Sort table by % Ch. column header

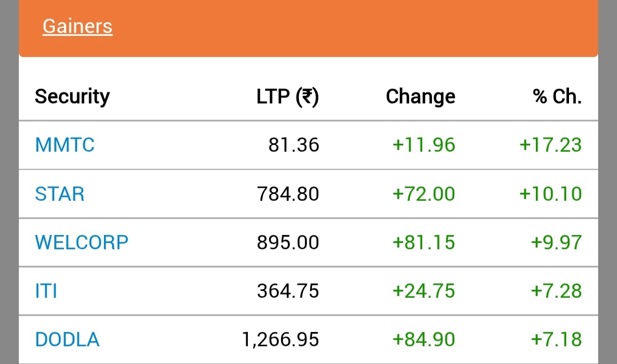557,96
